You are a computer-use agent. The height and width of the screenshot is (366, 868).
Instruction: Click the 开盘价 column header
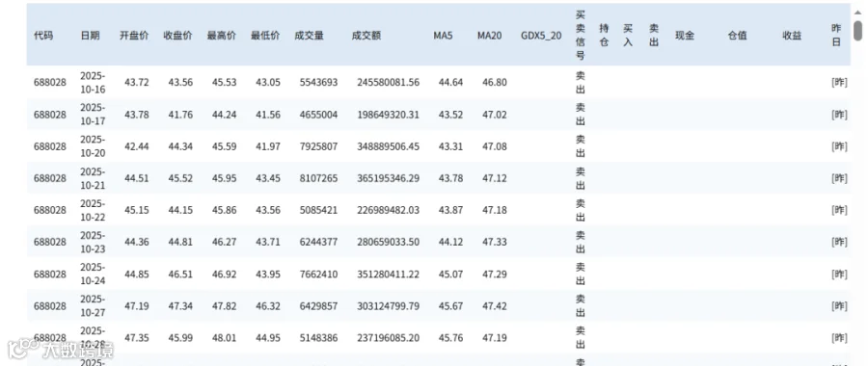click(x=134, y=36)
